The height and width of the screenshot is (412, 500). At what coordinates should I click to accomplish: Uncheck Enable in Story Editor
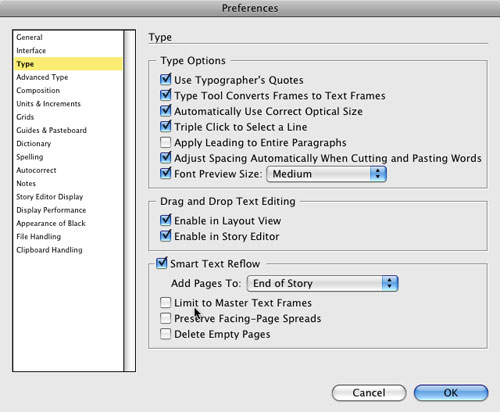[x=165, y=236]
